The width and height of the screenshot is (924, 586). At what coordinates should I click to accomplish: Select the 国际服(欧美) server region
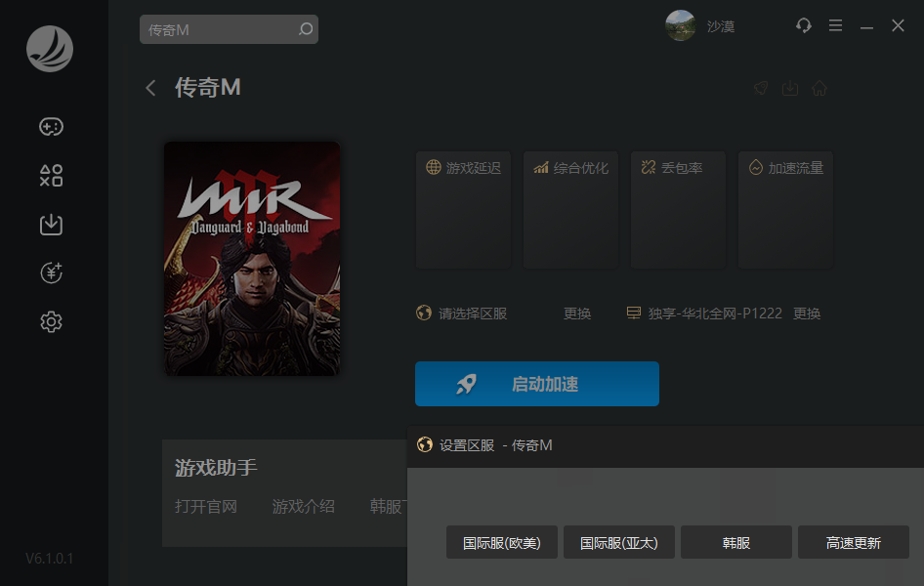pos(501,543)
